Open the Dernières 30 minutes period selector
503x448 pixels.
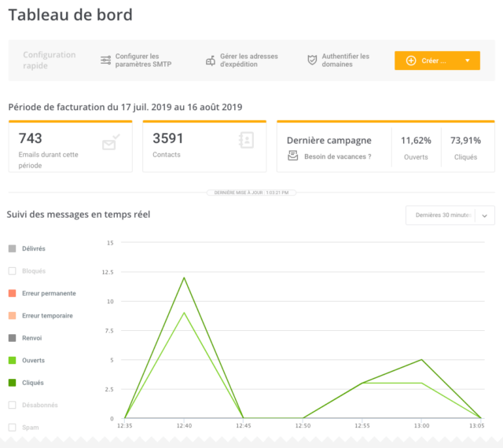point(450,215)
